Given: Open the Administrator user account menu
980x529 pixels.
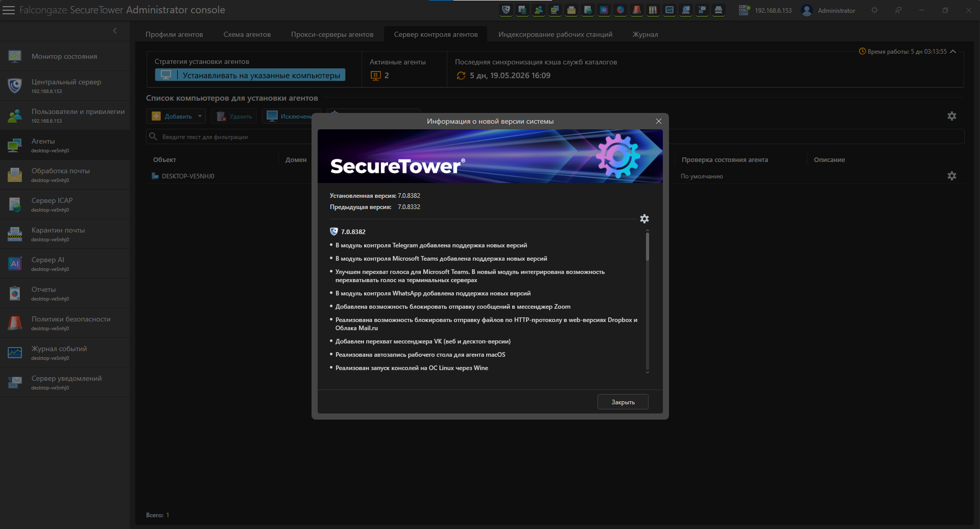Looking at the screenshot, I should pyautogui.click(x=828, y=10).
